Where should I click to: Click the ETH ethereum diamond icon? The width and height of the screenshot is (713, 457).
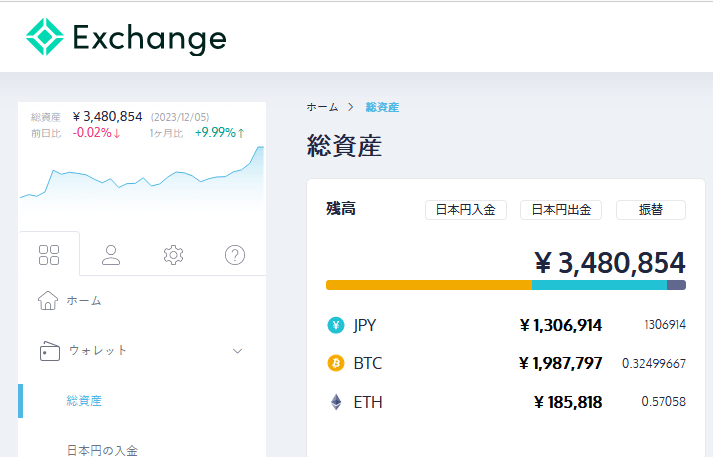(x=336, y=402)
